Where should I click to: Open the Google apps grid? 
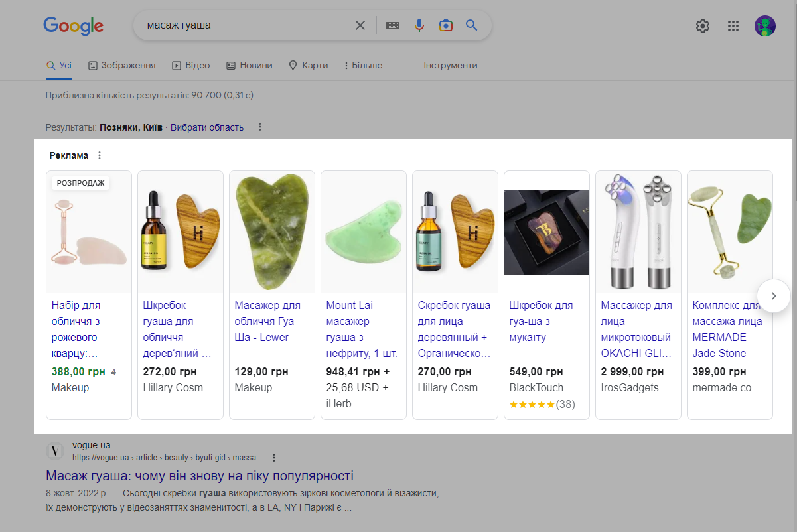click(733, 26)
